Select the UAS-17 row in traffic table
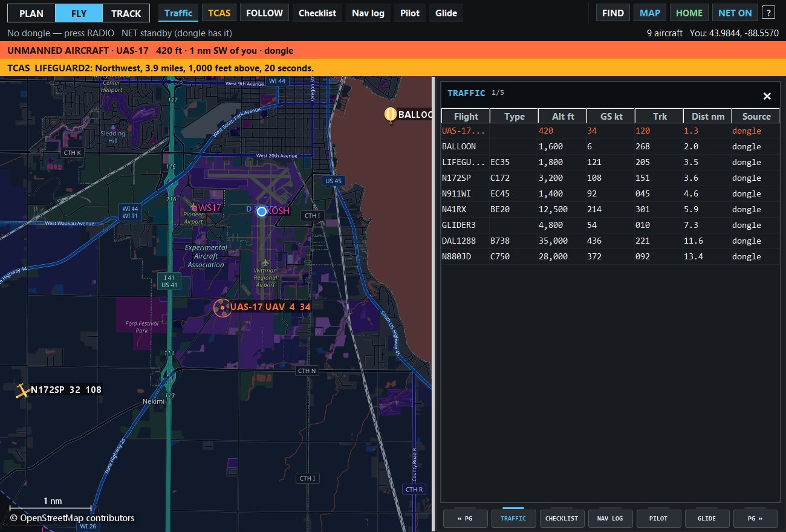 pyautogui.click(x=610, y=131)
